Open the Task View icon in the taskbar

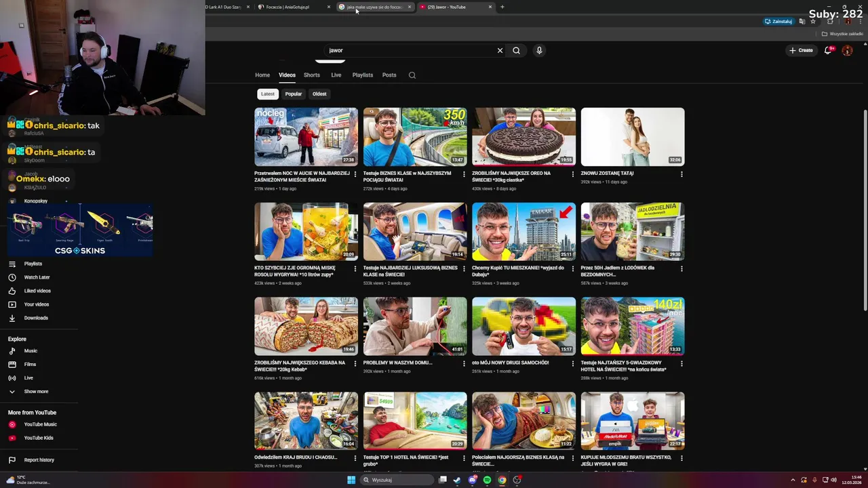(442, 480)
